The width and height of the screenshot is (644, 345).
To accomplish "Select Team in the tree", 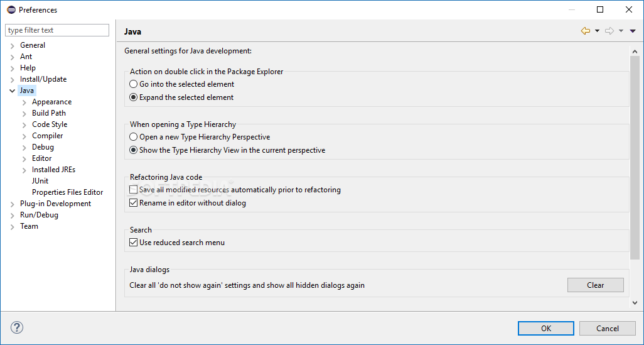I will [x=29, y=226].
